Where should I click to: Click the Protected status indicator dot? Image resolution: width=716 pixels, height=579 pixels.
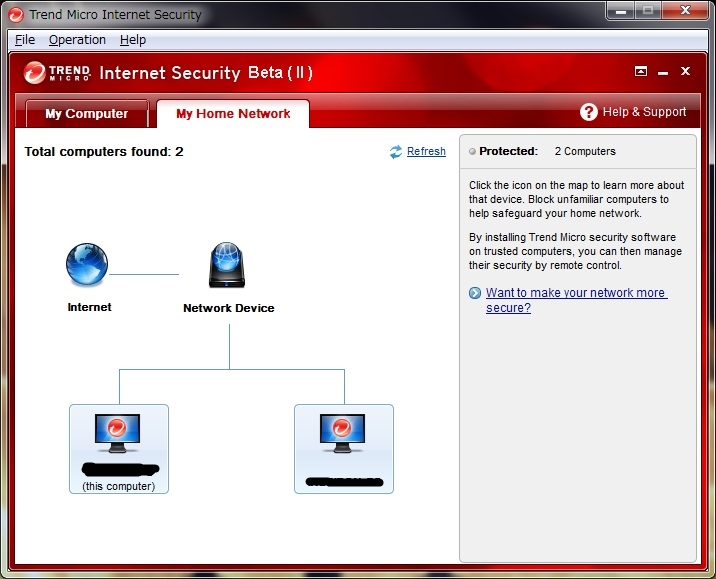(x=472, y=152)
